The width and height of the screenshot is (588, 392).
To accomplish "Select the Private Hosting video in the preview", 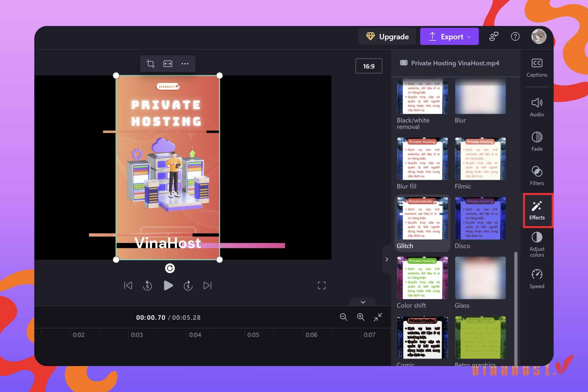I will (168, 168).
